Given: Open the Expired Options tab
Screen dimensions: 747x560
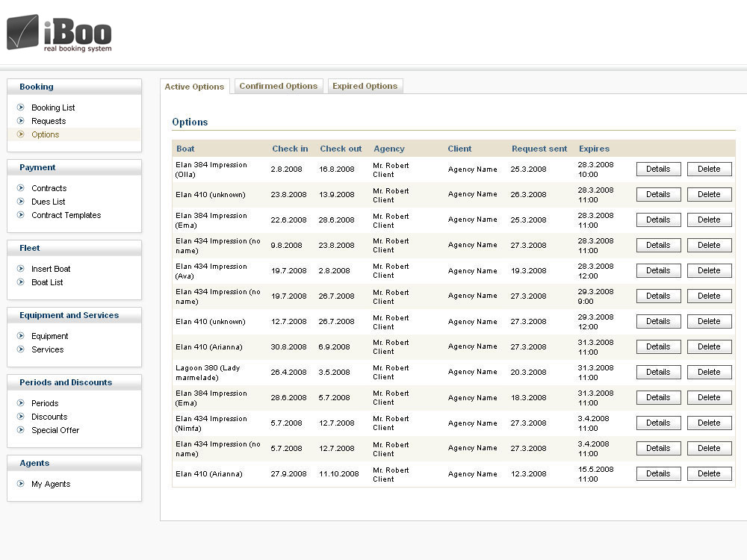Looking at the screenshot, I should click(x=365, y=86).
